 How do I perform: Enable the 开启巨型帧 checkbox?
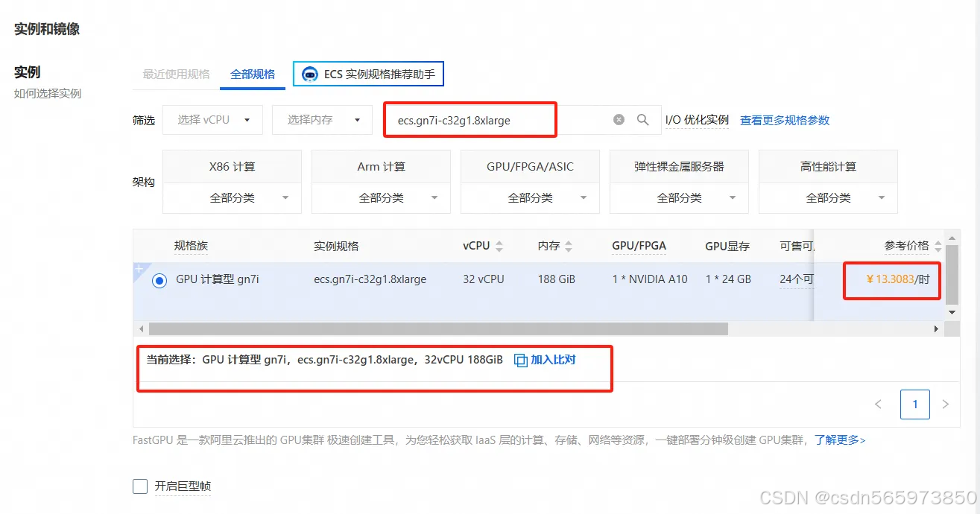pyautogui.click(x=139, y=486)
